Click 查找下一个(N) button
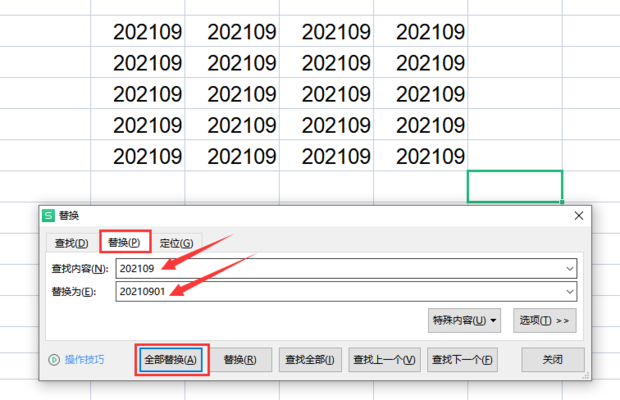620x400 pixels. click(460, 359)
